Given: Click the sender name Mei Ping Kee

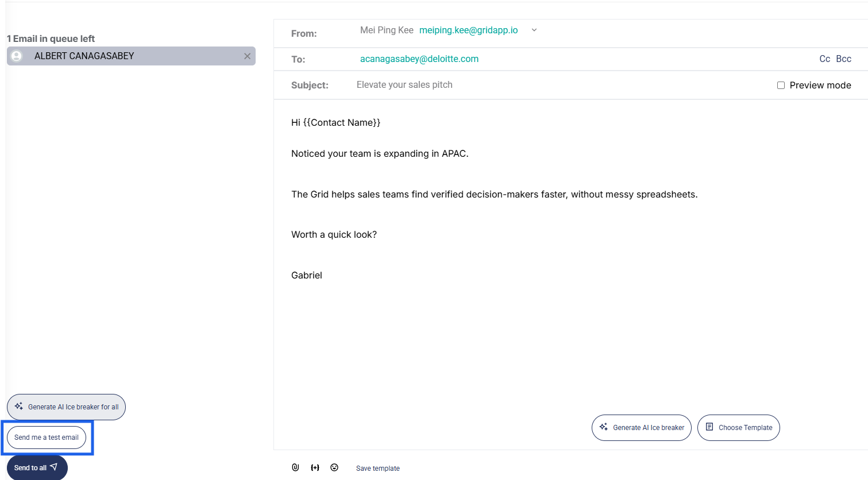Looking at the screenshot, I should [x=387, y=30].
